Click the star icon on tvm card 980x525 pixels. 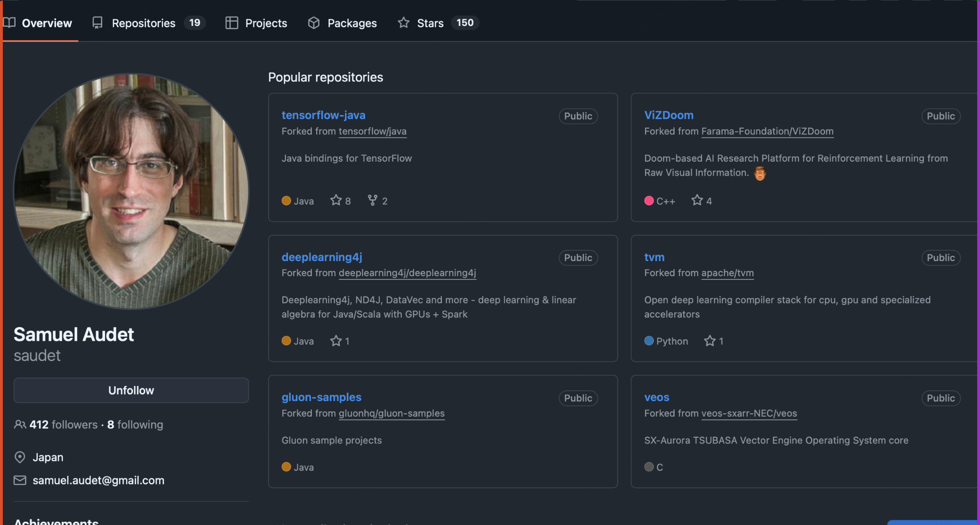pos(710,340)
